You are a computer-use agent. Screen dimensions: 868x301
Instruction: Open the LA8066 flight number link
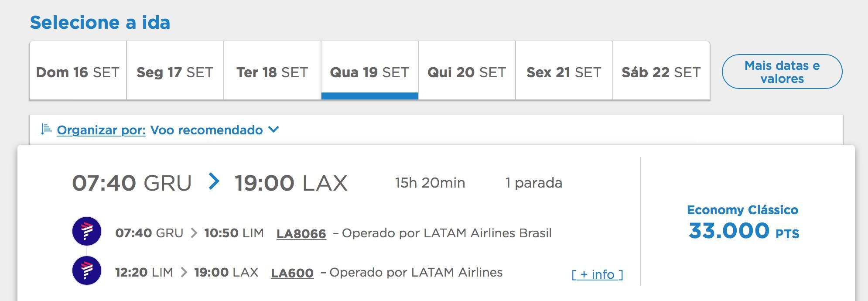coord(301,234)
